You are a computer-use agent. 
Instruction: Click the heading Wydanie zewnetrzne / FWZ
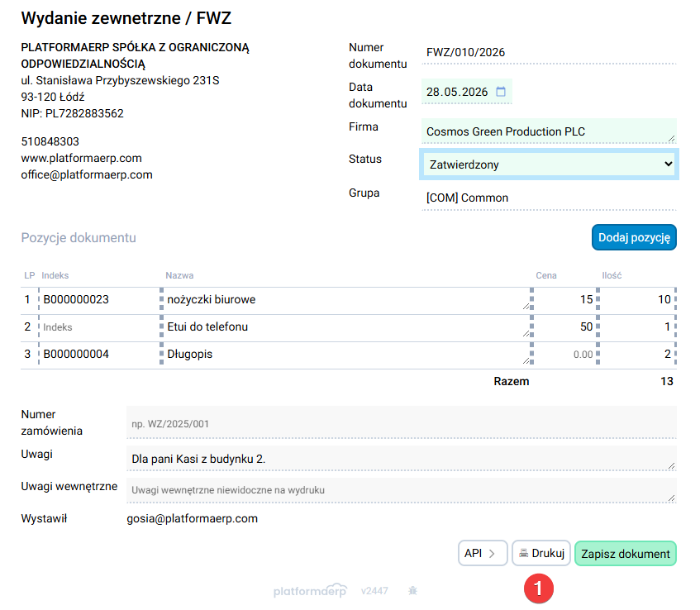coord(126,18)
